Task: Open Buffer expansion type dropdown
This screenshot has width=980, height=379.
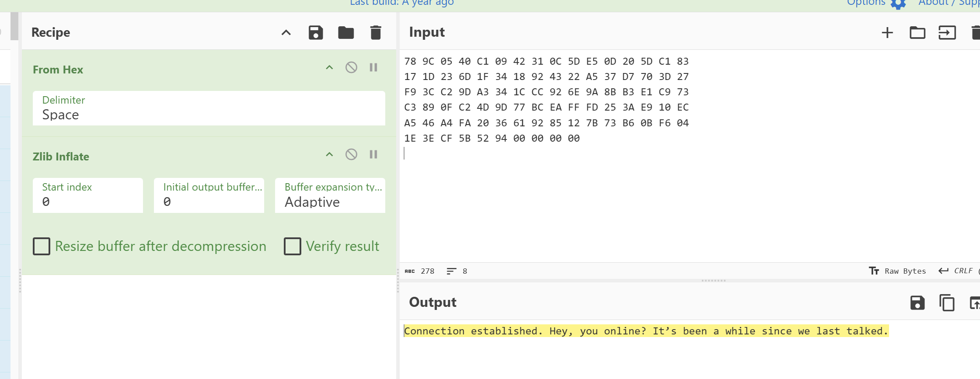Action: point(330,196)
